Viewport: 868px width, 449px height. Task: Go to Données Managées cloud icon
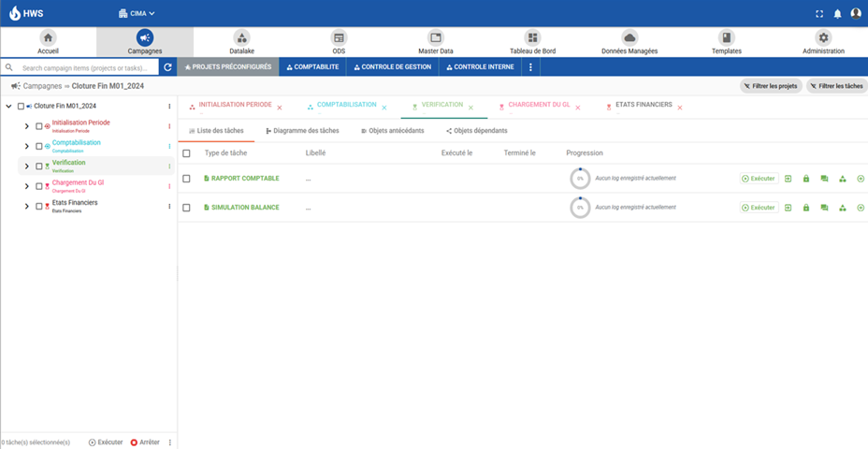629,42
